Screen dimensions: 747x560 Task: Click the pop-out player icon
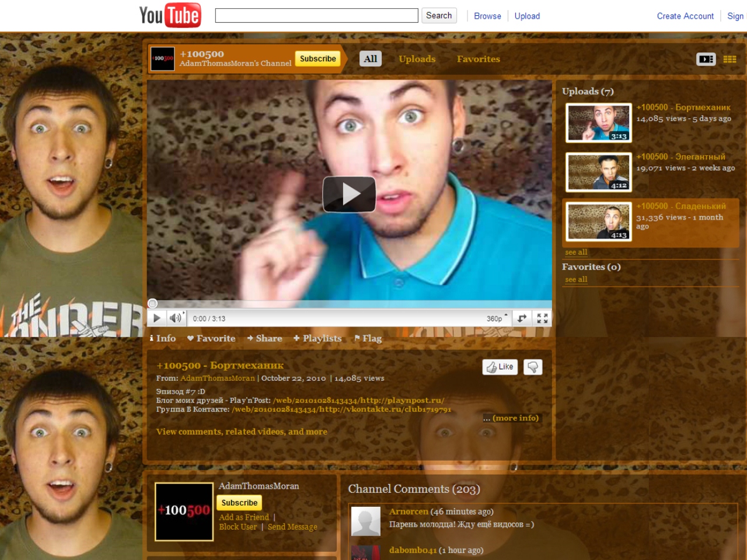[x=522, y=318]
